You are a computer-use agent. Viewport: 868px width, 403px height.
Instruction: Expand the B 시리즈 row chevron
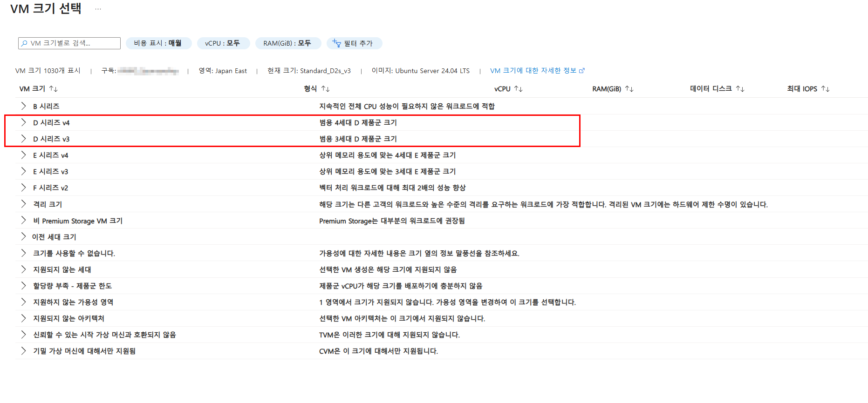[x=23, y=106]
